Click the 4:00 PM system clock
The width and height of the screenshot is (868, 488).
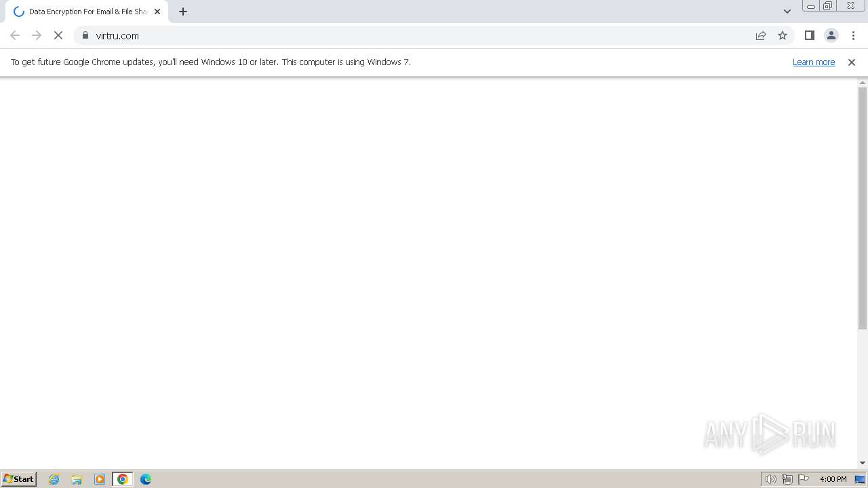point(833,479)
